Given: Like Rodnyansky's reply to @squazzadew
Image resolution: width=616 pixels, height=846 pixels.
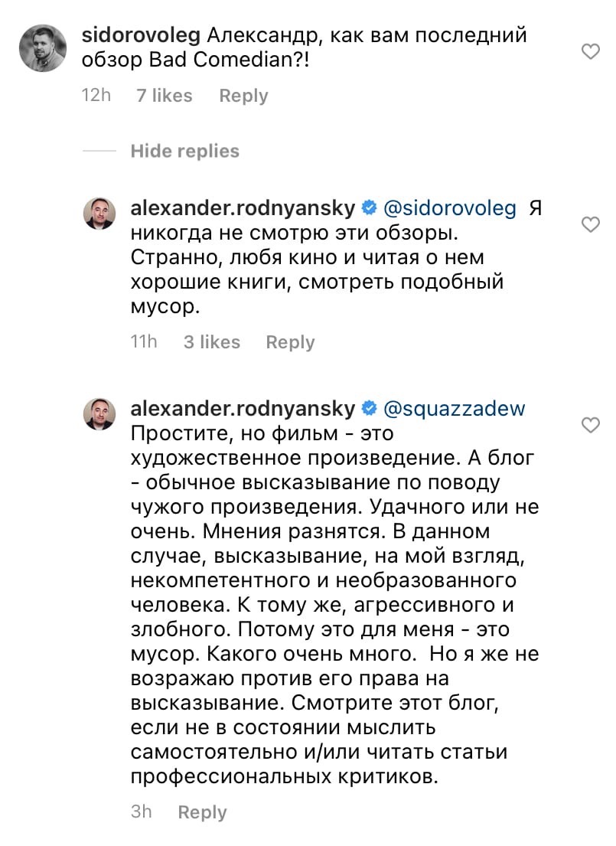Looking at the screenshot, I should pyautogui.click(x=591, y=424).
